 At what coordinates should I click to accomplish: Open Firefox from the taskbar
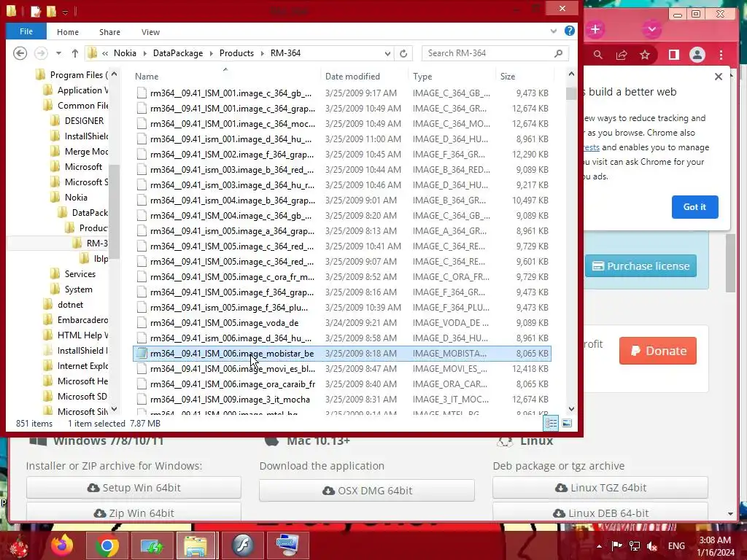tap(63, 545)
